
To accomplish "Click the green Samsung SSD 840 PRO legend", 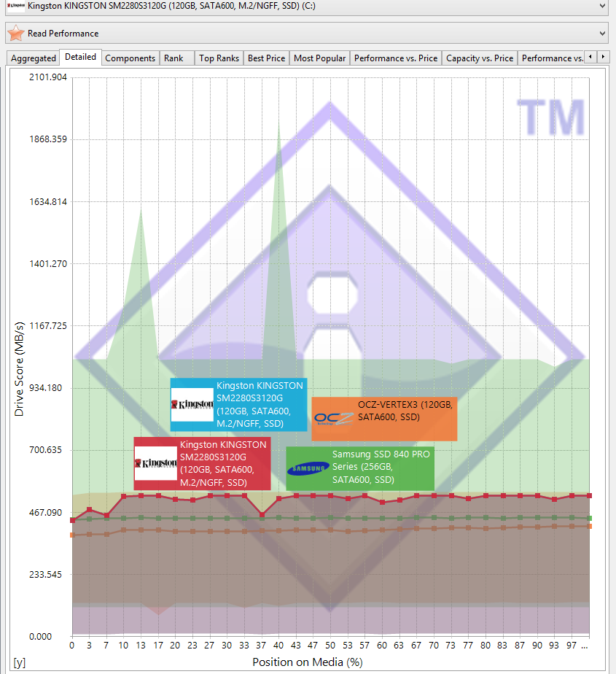I will pyautogui.click(x=360, y=468).
